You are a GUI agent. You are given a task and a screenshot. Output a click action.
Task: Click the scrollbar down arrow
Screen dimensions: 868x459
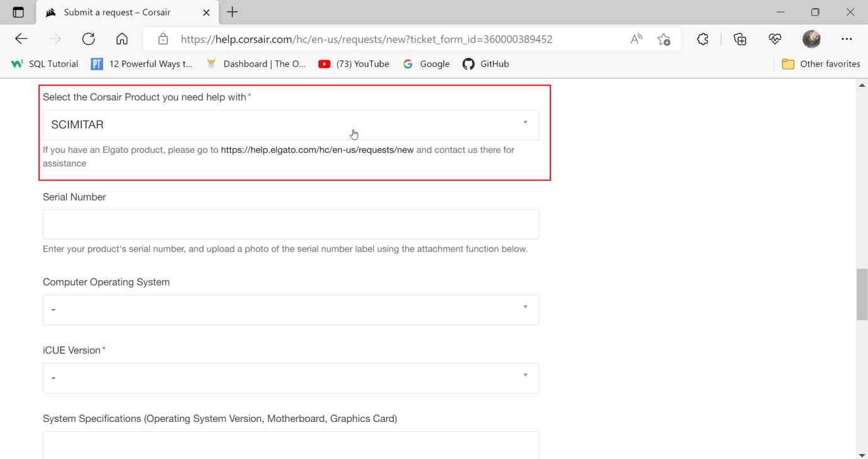(862, 454)
